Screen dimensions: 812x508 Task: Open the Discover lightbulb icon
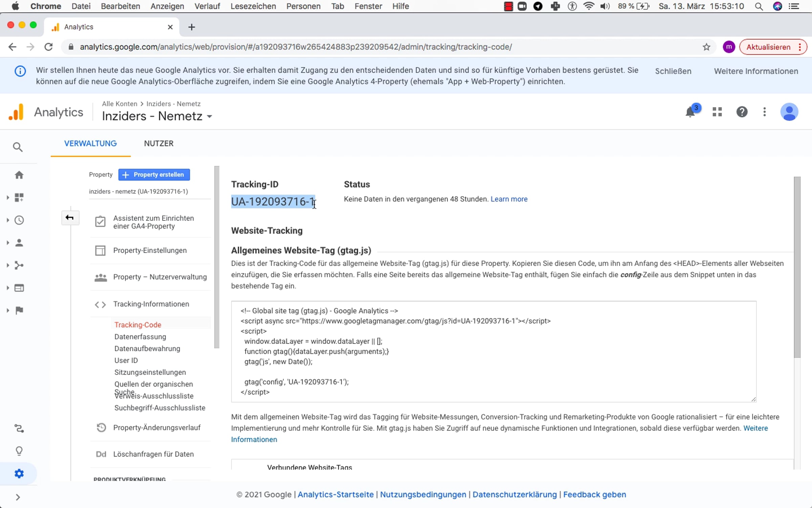[x=19, y=451]
